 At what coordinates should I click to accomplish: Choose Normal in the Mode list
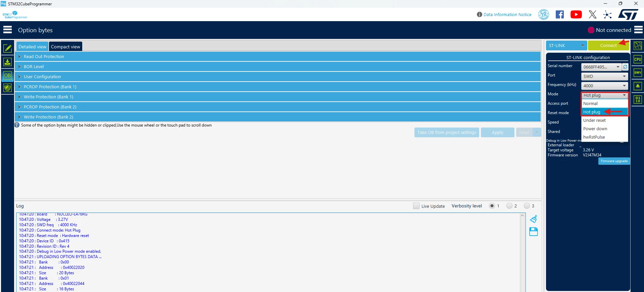tap(604, 104)
